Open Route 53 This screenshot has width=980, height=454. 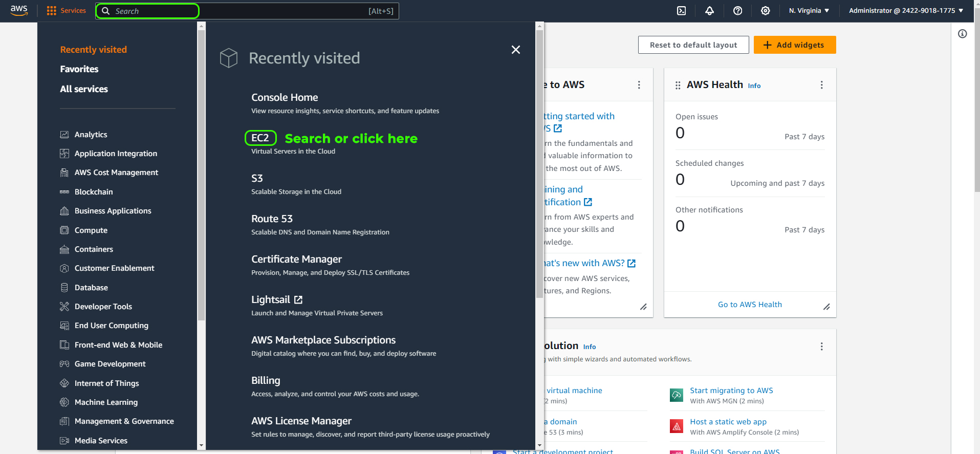pos(272,219)
